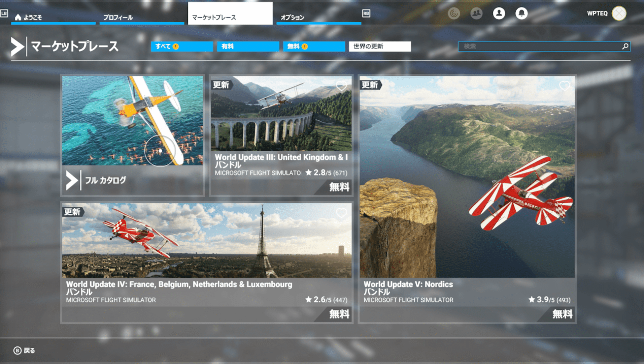This screenshot has height=364, width=644.
Task: Open the フル カタログ card
Action: click(132, 135)
